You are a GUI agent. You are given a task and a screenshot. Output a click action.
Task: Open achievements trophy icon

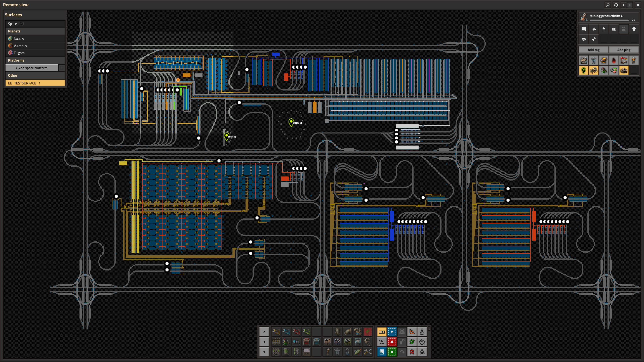(x=634, y=29)
